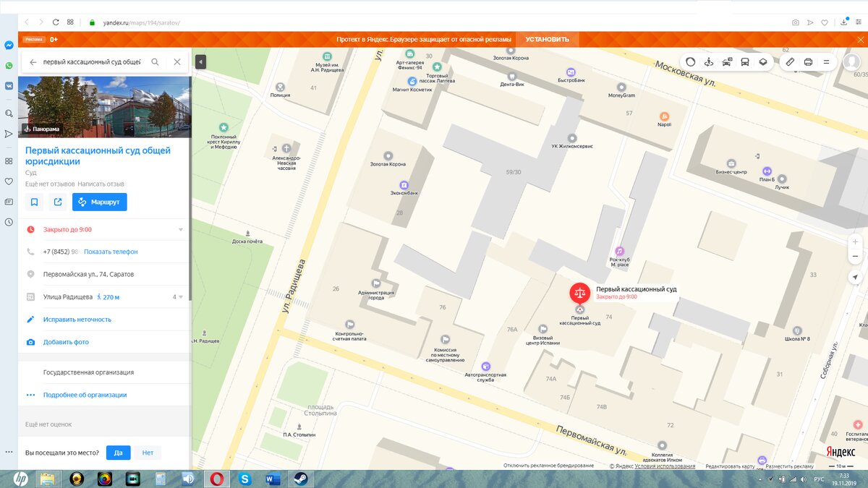Open the map layers selector
868x488 pixels.
pos(762,62)
